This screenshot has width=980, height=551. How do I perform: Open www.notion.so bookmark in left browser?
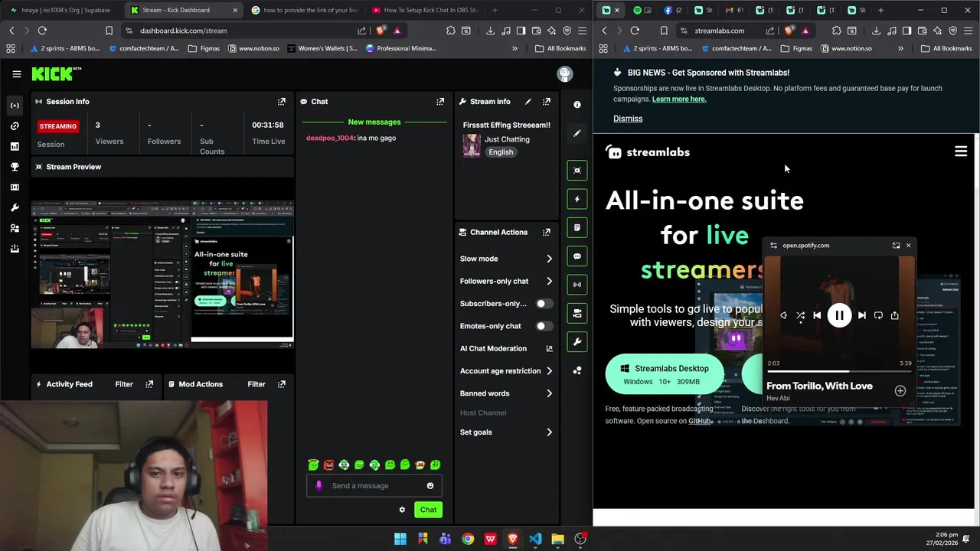(253, 48)
